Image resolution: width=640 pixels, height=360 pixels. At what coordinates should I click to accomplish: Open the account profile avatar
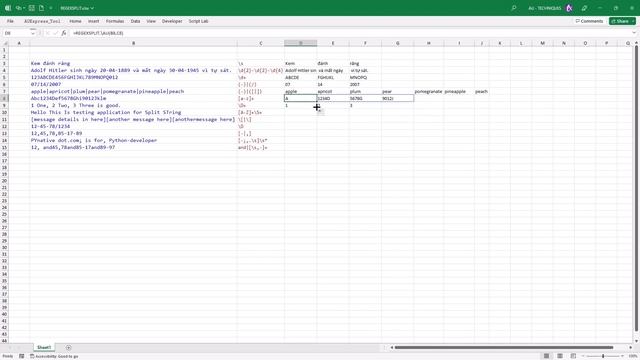click(569, 8)
